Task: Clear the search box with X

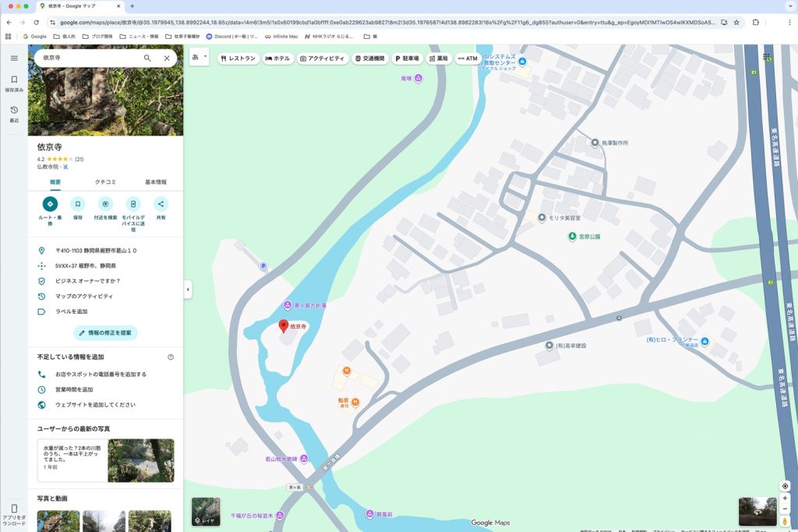Action: point(167,58)
